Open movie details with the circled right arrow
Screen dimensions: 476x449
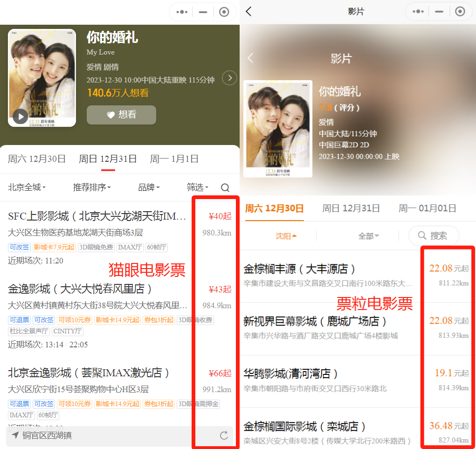point(229,78)
